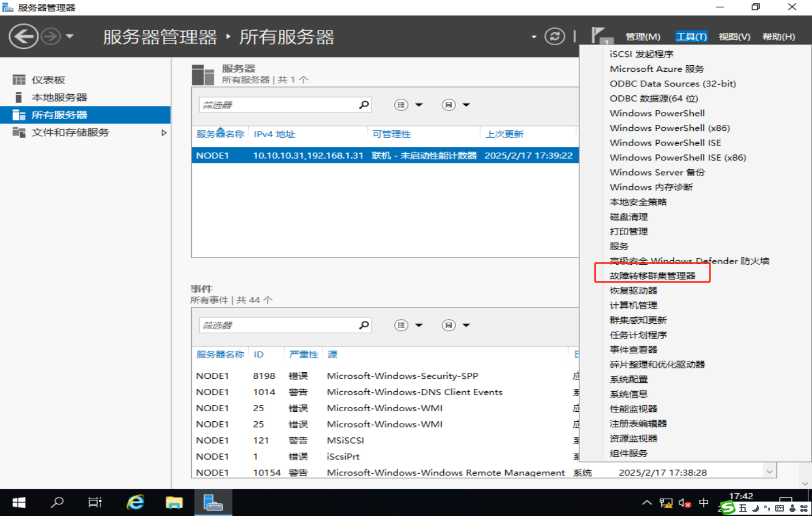
Task: Sort events by the ID column header
Action: 259,354
